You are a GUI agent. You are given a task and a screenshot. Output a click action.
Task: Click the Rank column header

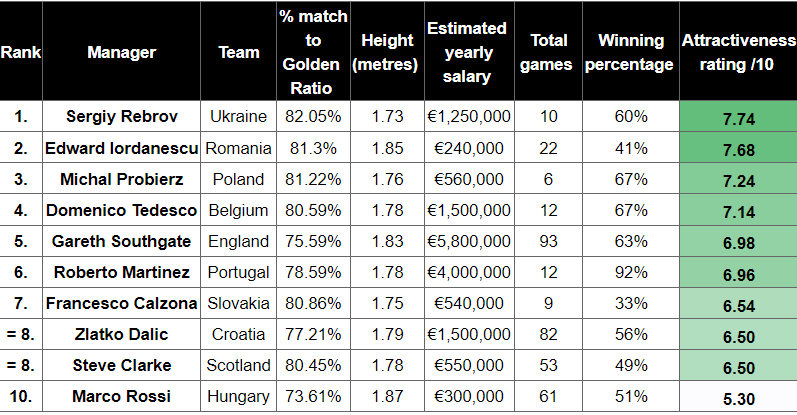[x=20, y=52]
